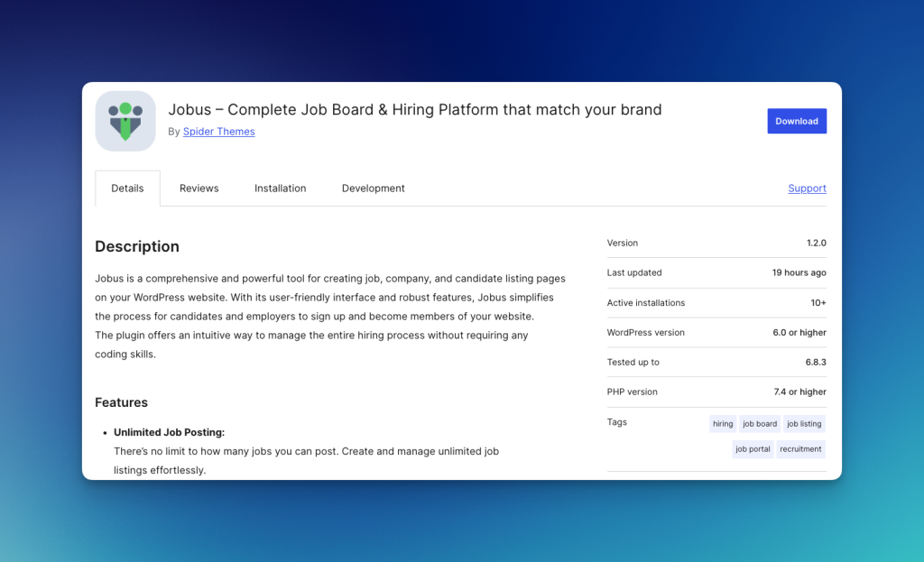Click the Last updated label
This screenshot has height=562, width=924.
pos(634,272)
